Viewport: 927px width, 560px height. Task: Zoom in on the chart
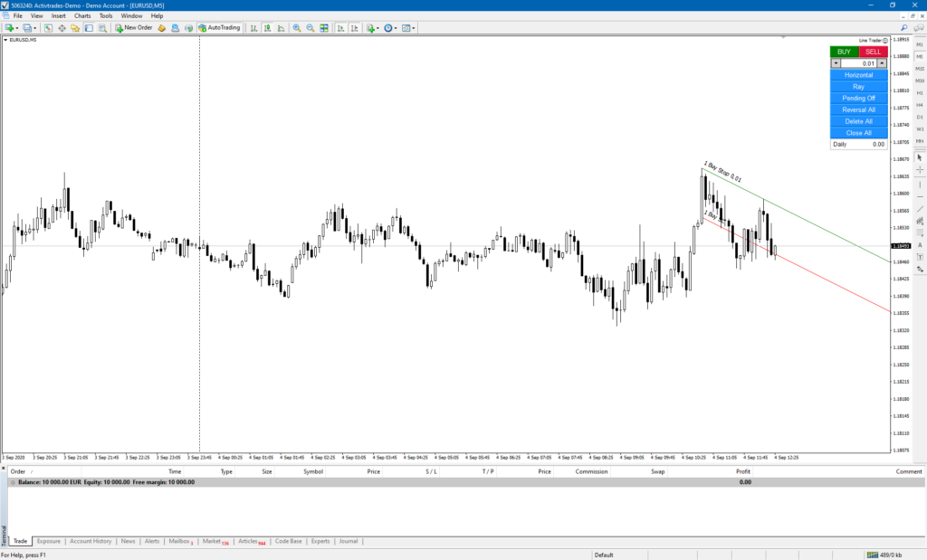point(295,28)
